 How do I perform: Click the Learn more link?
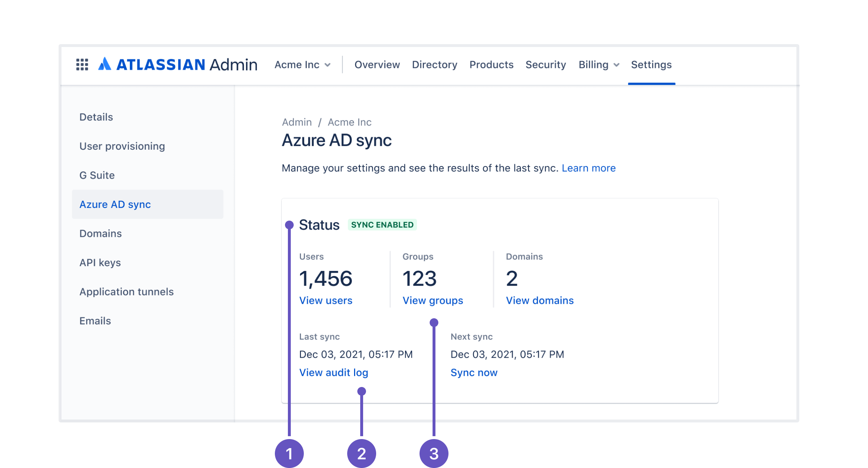coord(588,168)
